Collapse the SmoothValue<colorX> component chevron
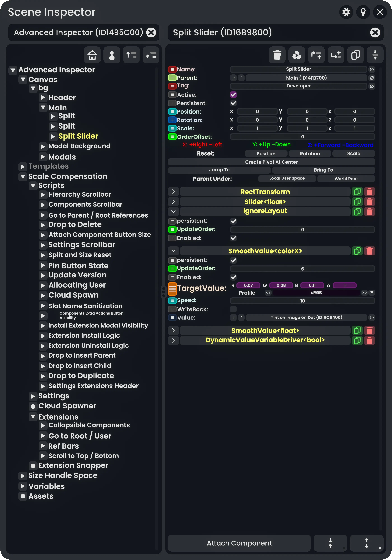The height and width of the screenshot is (560, 392). pyautogui.click(x=173, y=251)
